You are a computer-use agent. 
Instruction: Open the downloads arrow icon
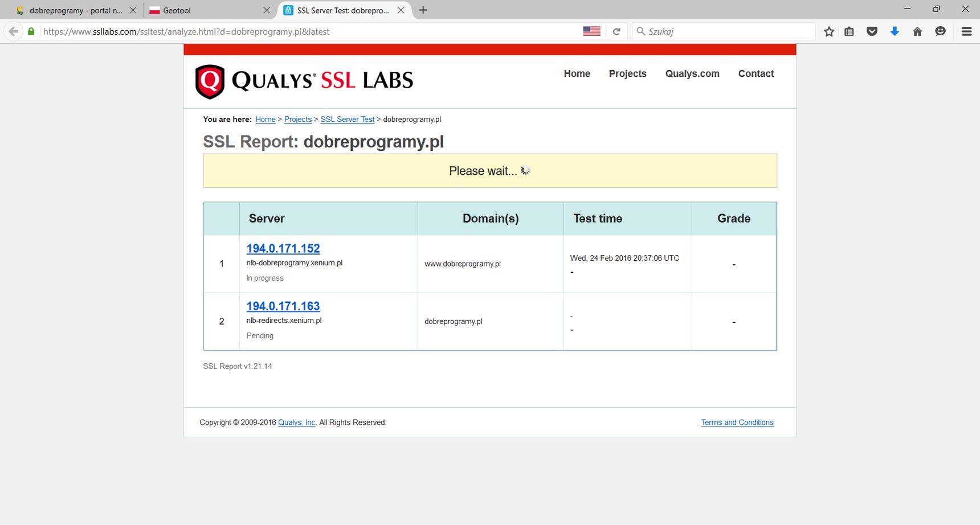tap(895, 31)
